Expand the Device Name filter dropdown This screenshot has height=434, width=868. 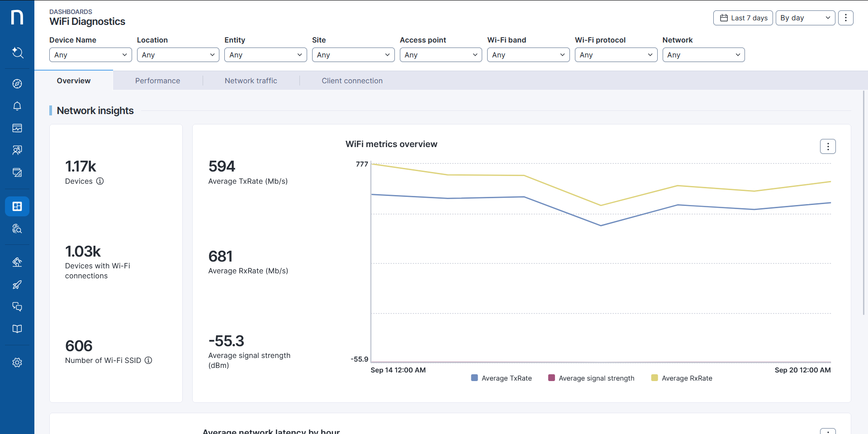90,55
